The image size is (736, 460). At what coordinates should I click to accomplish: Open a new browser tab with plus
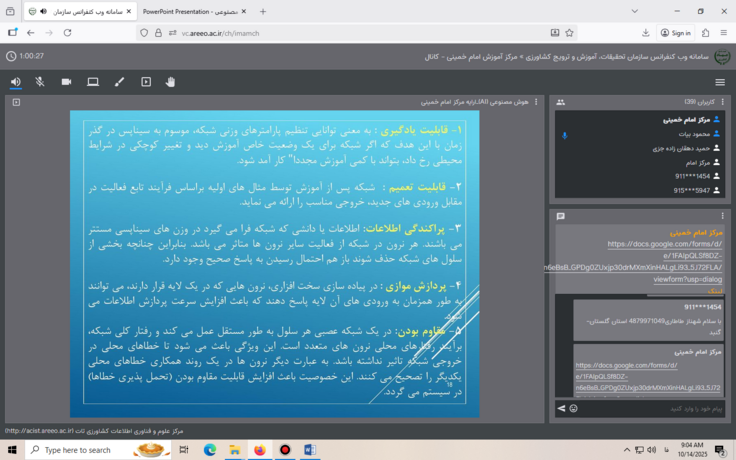[263, 11]
